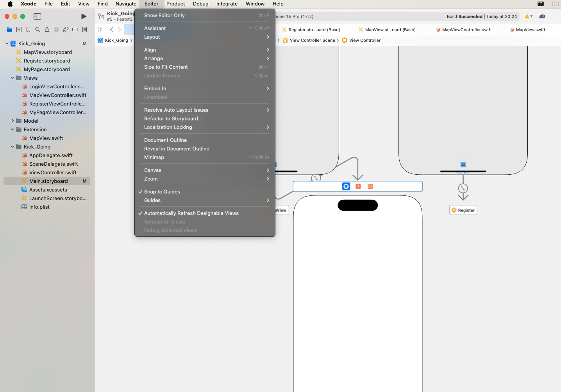Open the Debug menu
This screenshot has width=561, height=392.
[x=200, y=4]
